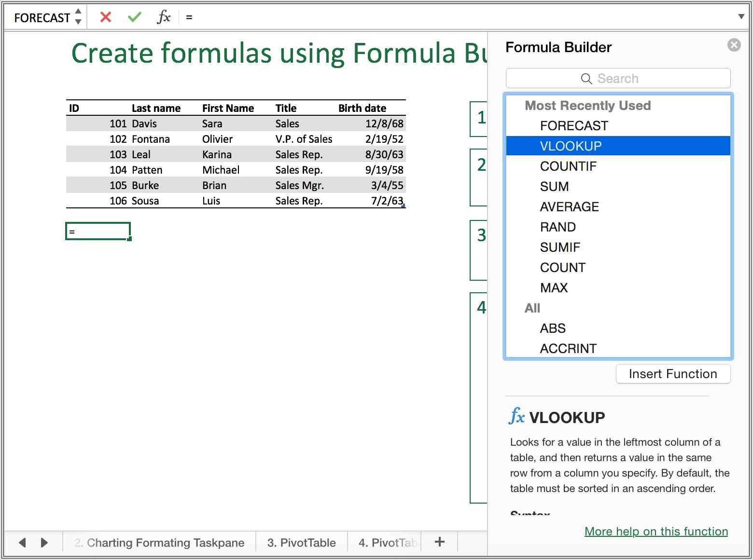This screenshot has height=560, width=753.
Task: Select the title cell Sales Mgr.
Action: [299, 185]
